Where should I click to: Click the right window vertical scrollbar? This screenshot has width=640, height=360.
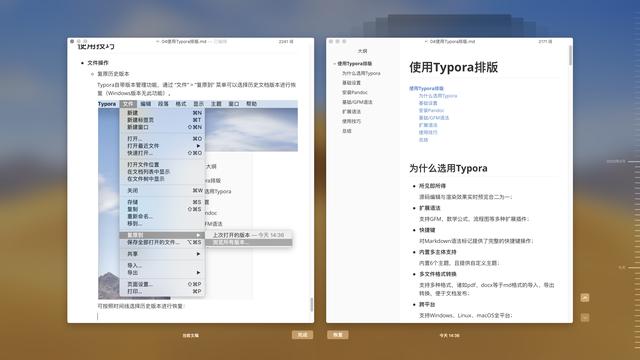coord(570,55)
